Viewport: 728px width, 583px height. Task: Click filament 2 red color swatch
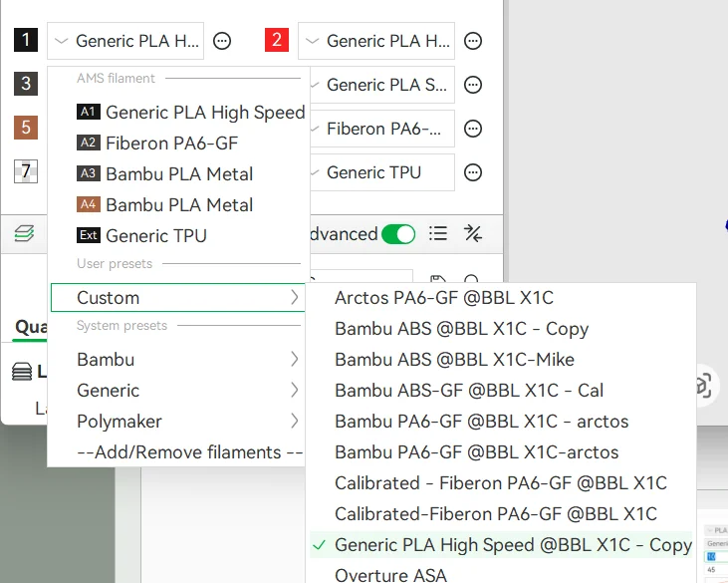click(x=277, y=40)
